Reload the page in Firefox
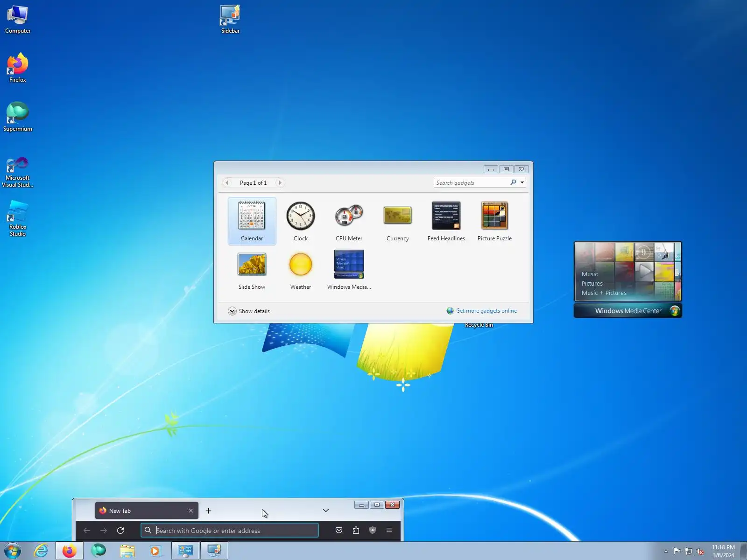 point(120,531)
